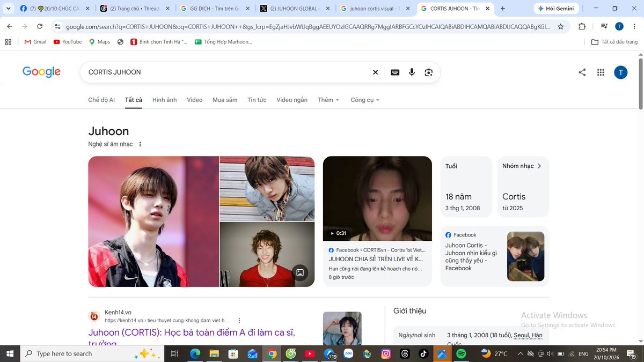644x362 pixels.
Task: Open the Maps bookmark
Action: pos(100,42)
